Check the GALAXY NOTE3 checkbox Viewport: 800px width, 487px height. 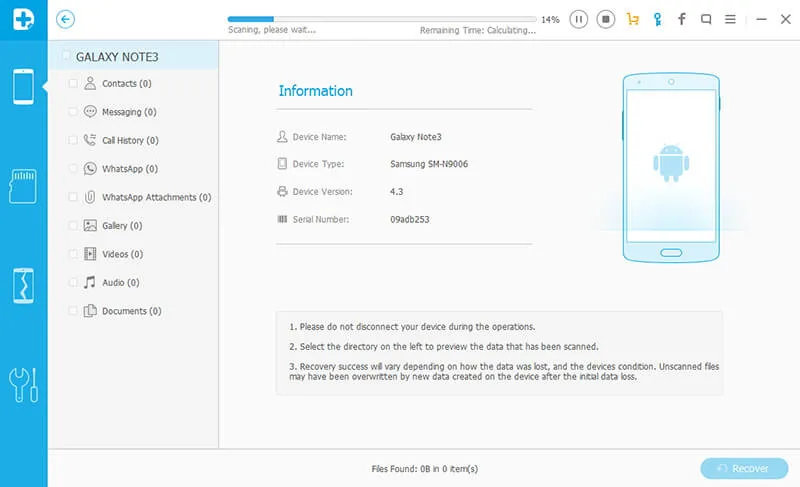(66, 56)
